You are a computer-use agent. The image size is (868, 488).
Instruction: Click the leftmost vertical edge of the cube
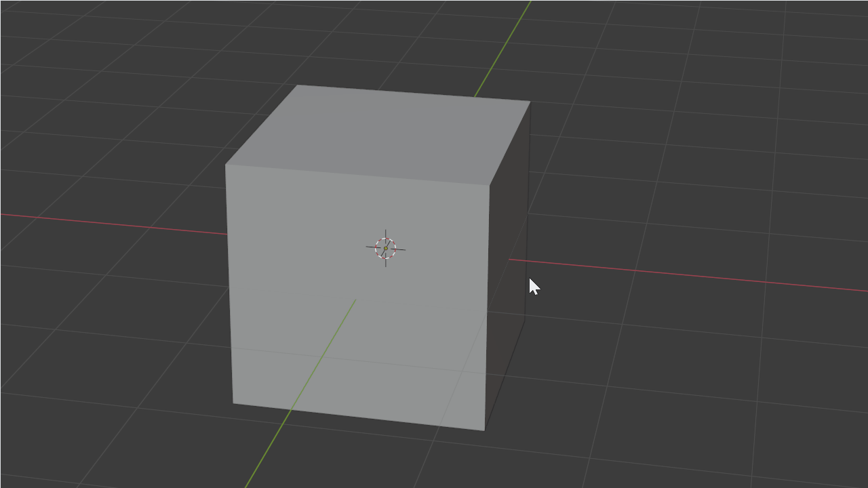[229, 285]
